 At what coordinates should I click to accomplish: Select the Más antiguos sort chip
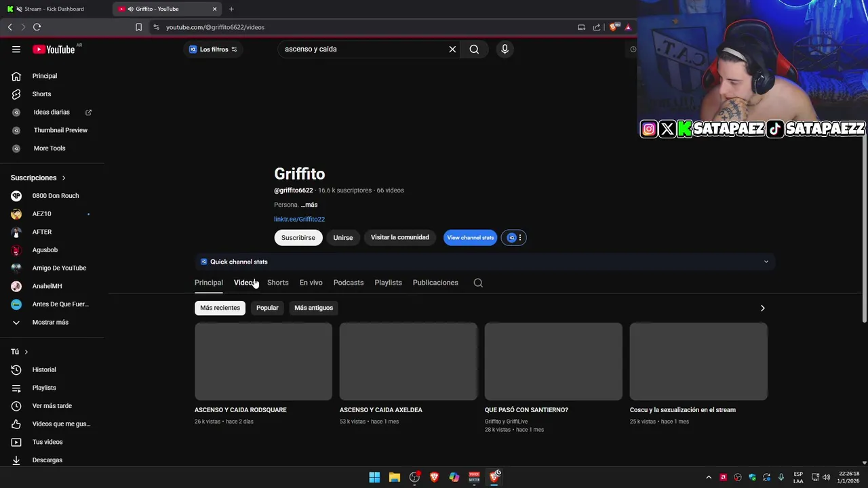(x=314, y=308)
